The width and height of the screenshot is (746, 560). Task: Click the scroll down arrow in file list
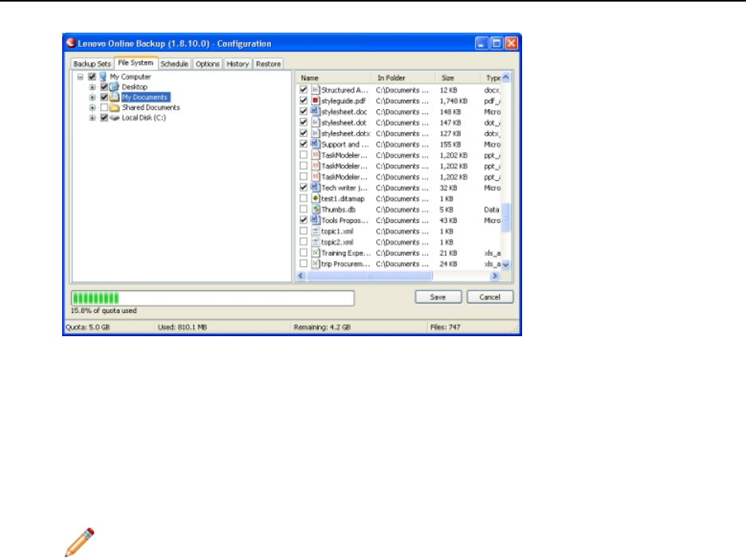506,264
